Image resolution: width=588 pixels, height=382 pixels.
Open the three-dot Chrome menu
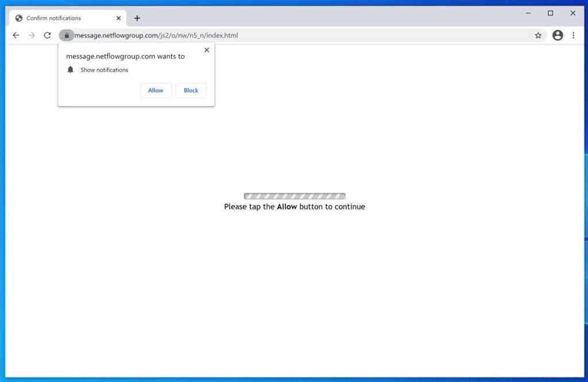pyautogui.click(x=574, y=35)
